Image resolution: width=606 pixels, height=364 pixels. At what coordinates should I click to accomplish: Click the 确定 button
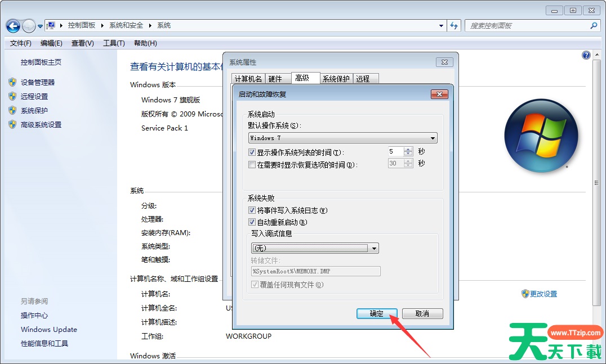[x=377, y=313]
